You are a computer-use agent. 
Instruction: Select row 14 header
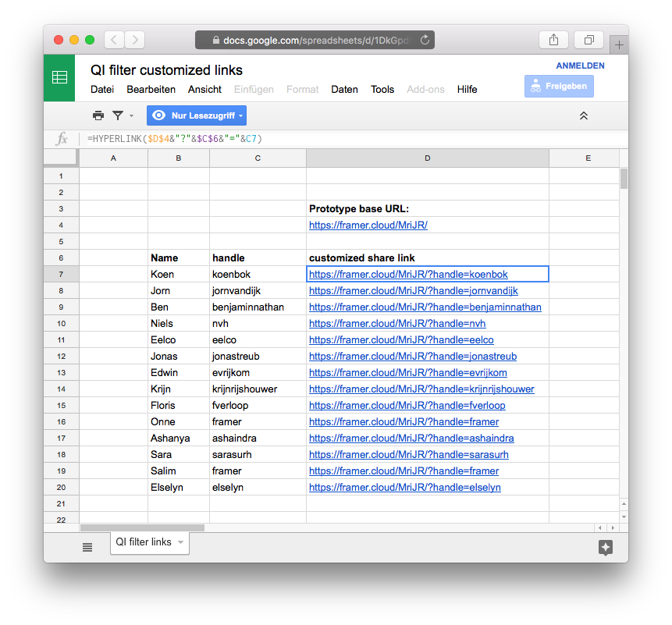click(61, 389)
